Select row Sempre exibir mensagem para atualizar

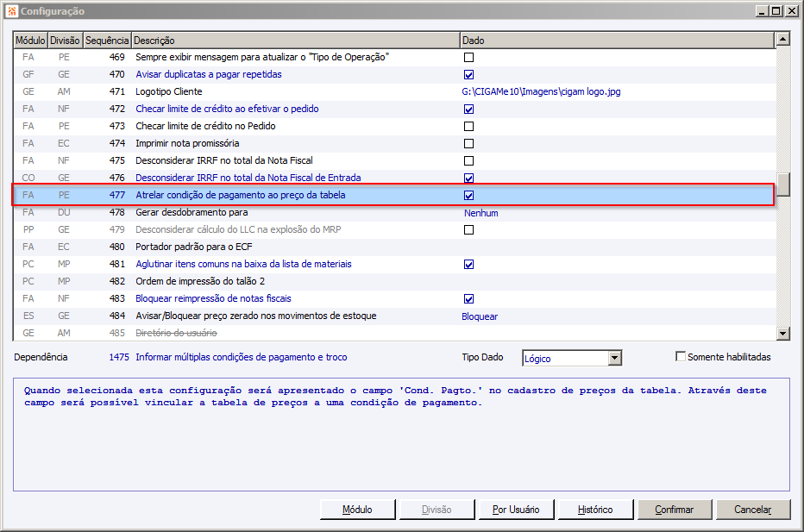pyautogui.click(x=393, y=58)
